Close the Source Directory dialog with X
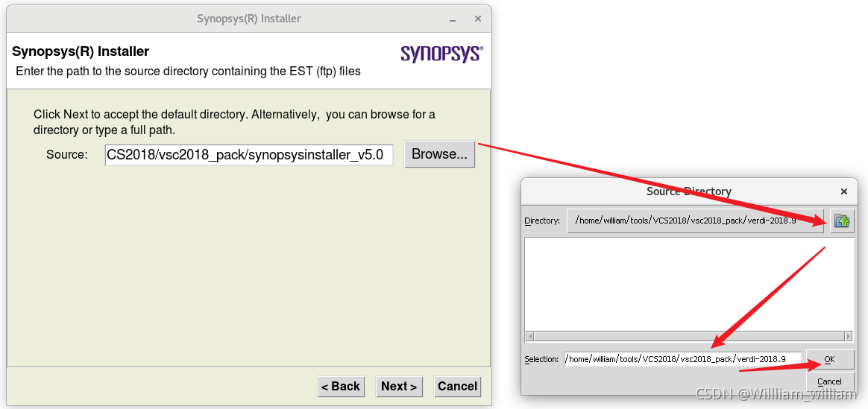 [843, 191]
